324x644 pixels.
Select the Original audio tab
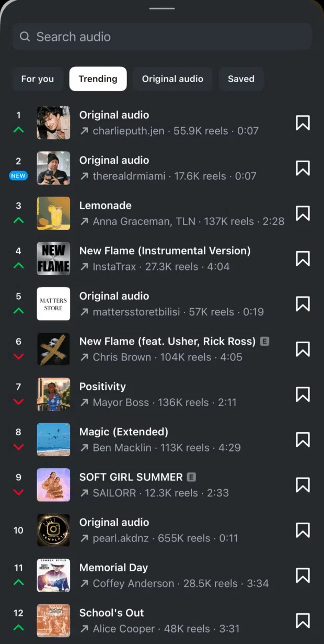click(x=172, y=79)
